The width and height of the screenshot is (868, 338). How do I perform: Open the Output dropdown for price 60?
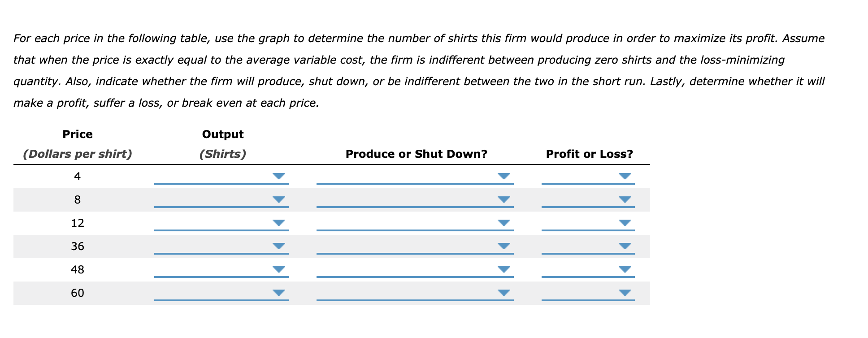(x=278, y=293)
